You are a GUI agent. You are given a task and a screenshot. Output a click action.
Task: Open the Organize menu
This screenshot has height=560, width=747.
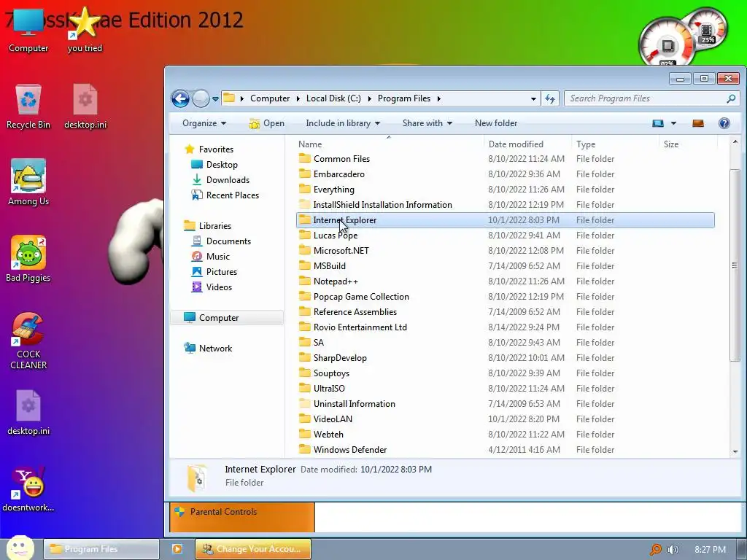tap(204, 123)
